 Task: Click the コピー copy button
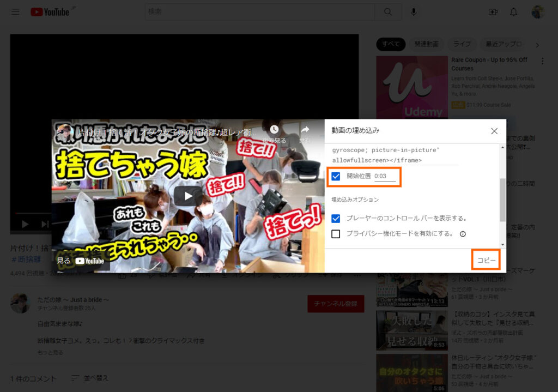[x=486, y=260]
